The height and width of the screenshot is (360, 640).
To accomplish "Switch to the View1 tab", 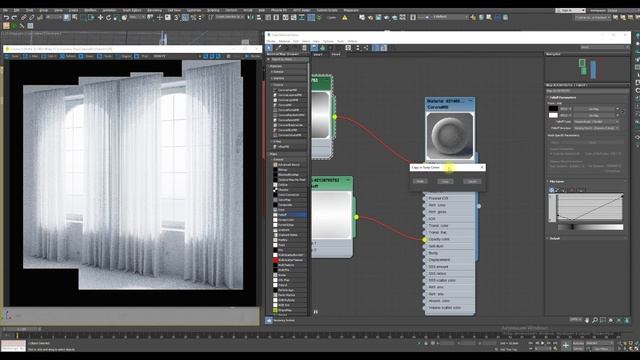I will (318, 54).
